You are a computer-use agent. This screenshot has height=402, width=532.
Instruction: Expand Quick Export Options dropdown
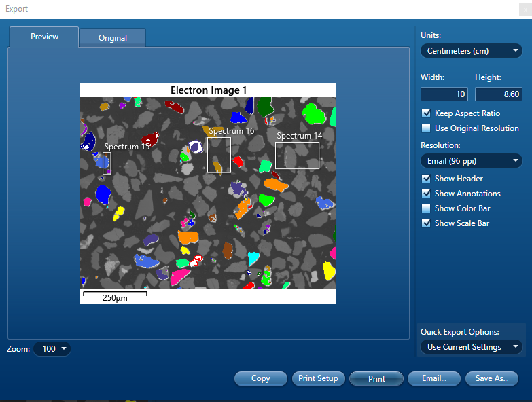tap(471, 347)
